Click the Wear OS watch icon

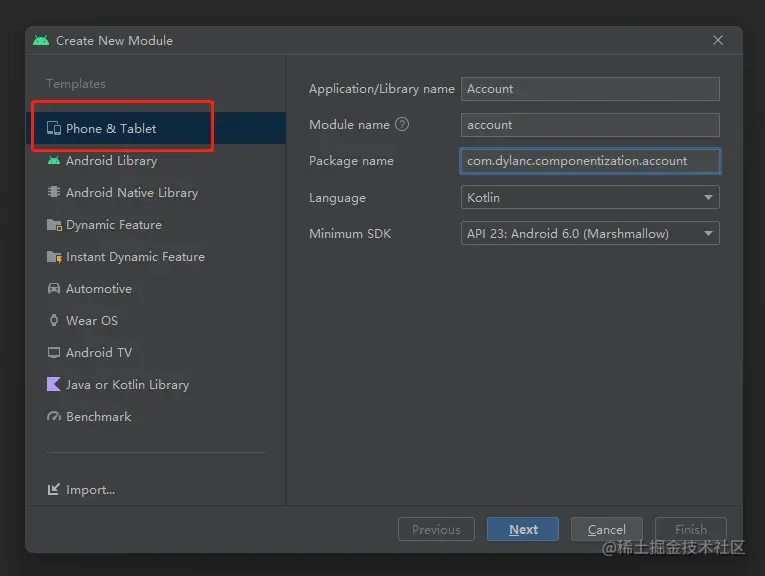(54, 321)
